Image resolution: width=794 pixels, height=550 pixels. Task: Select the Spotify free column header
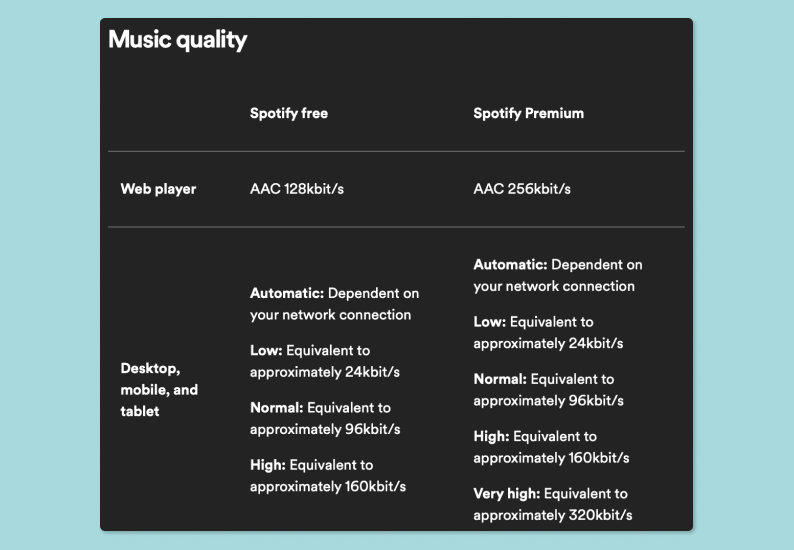tap(288, 113)
